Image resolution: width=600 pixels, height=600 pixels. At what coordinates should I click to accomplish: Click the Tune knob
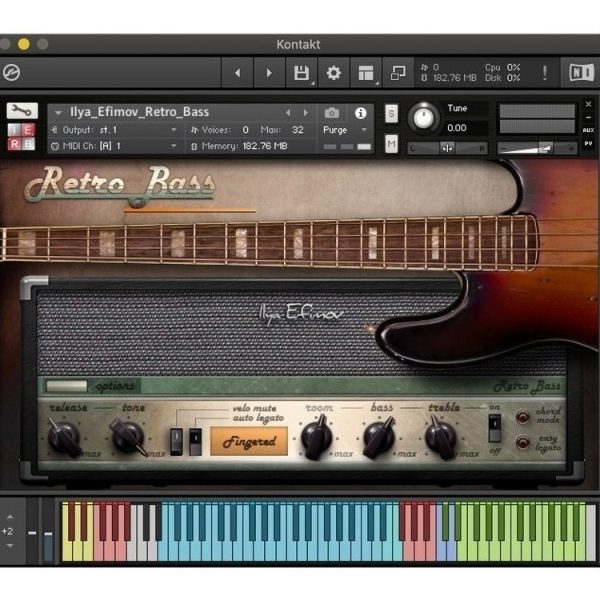click(x=423, y=117)
